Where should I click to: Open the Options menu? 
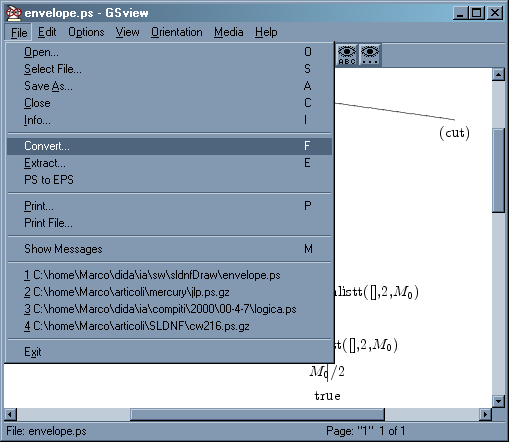click(x=86, y=32)
